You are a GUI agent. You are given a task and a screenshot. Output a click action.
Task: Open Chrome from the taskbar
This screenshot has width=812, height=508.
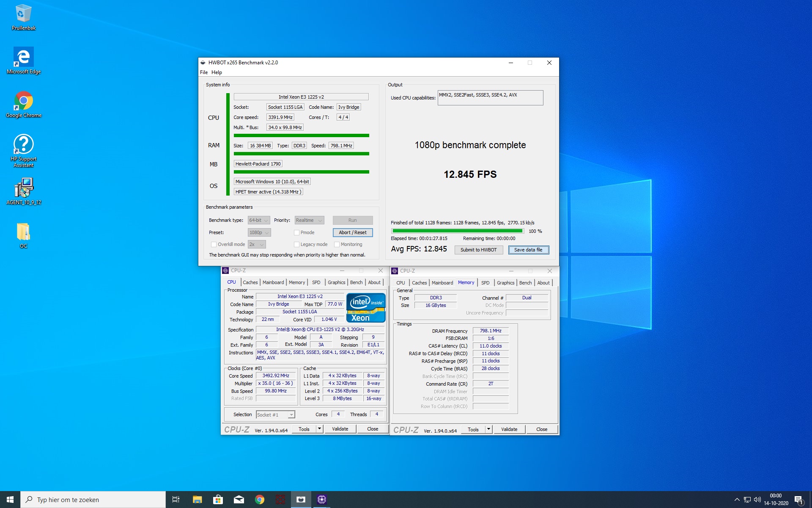(x=259, y=500)
